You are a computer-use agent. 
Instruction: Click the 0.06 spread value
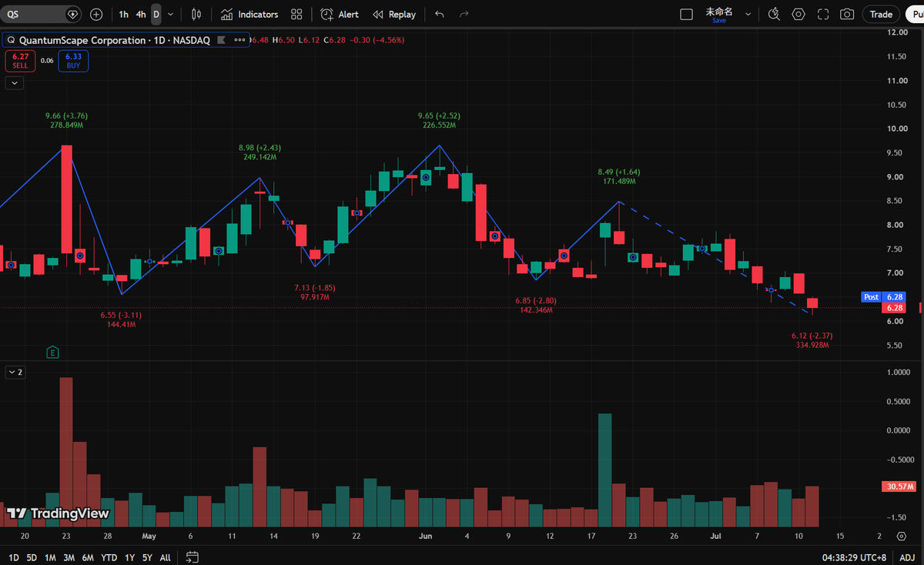(47, 61)
